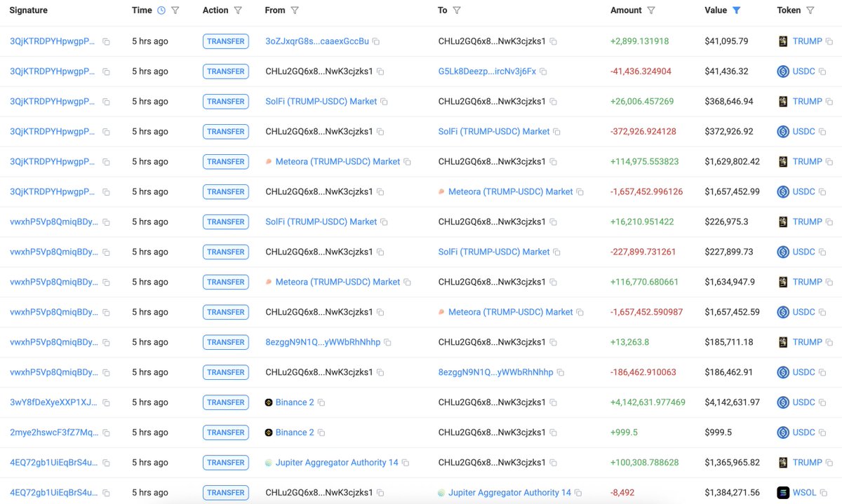Open the Action column filter
842x504 pixels.
(238, 11)
